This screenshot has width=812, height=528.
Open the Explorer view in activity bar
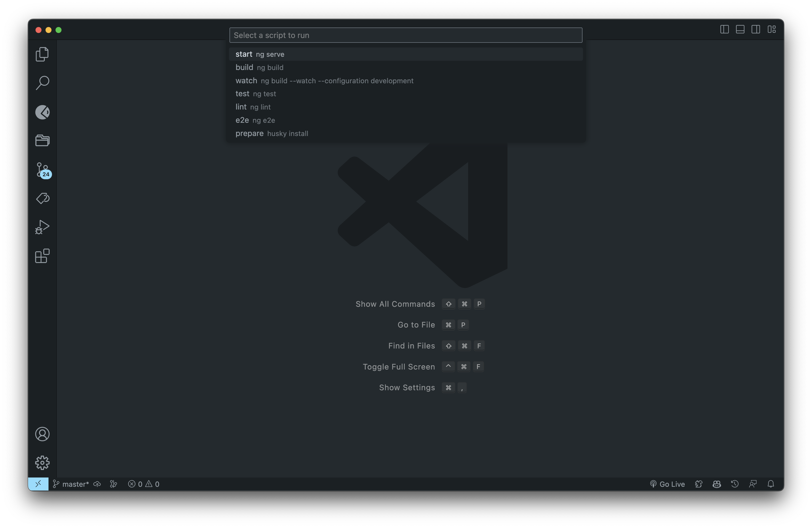tap(42, 54)
